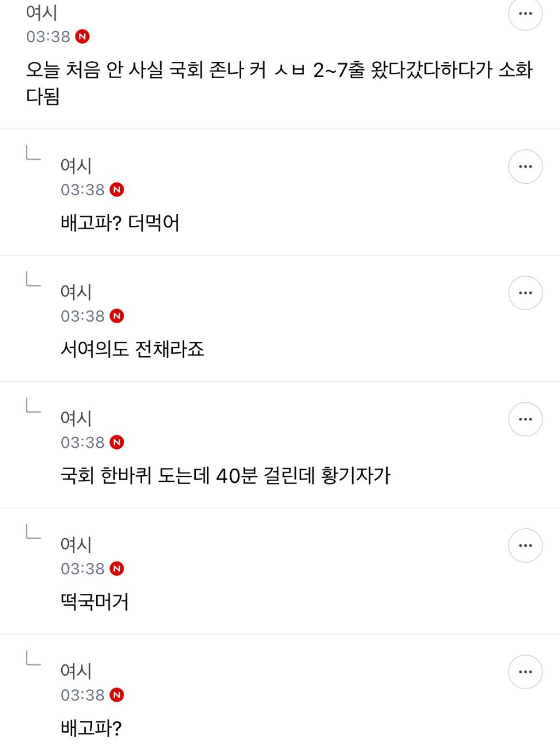Open more options for '국회 한바퀴' reply
Image resolution: width=560 pixels, height=747 pixels.
point(525,419)
